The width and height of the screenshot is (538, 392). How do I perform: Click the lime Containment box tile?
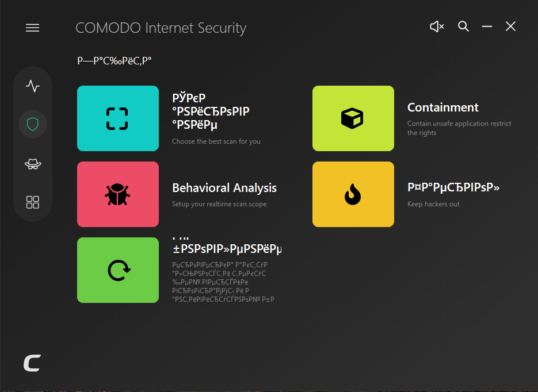[353, 118]
